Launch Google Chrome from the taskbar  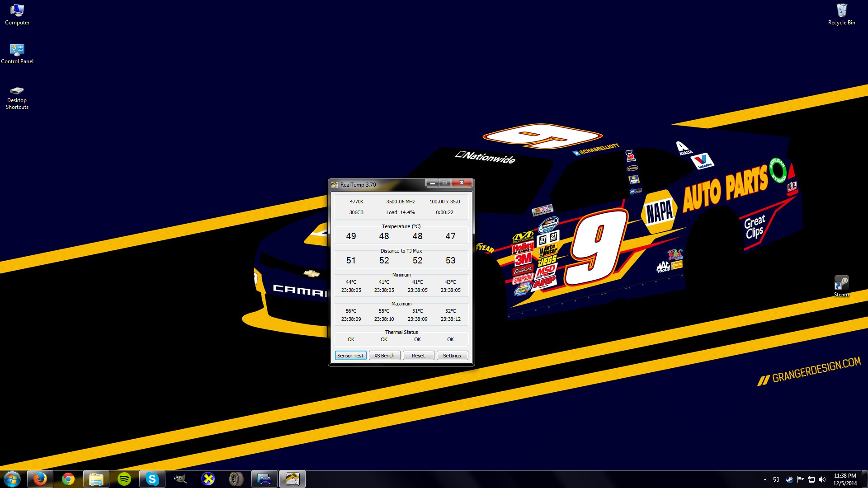pyautogui.click(x=68, y=479)
